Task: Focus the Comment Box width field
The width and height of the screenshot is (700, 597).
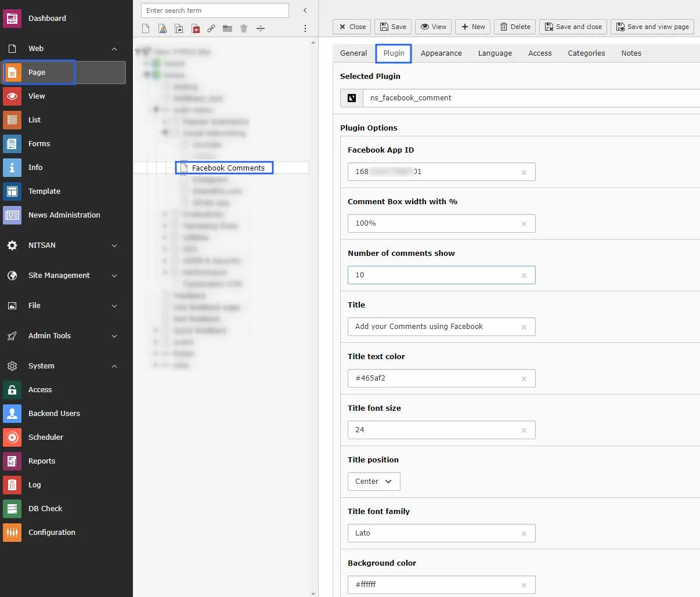Action: [x=441, y=223]
